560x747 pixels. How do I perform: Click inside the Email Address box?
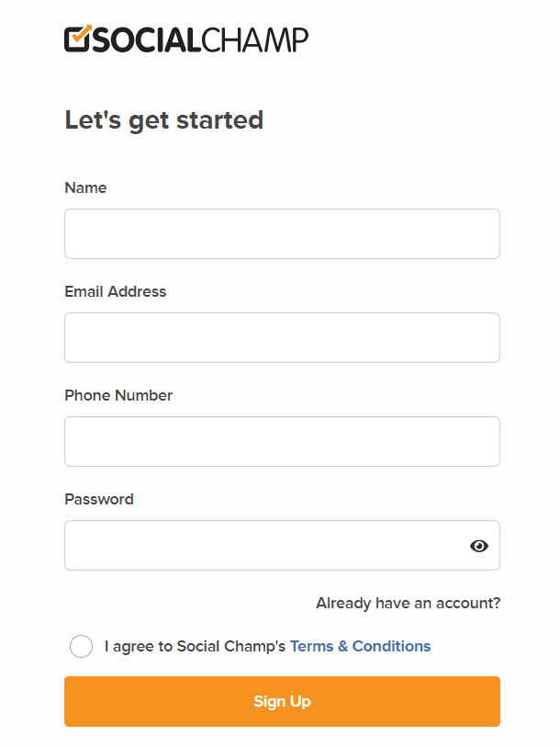pos(282,337)
